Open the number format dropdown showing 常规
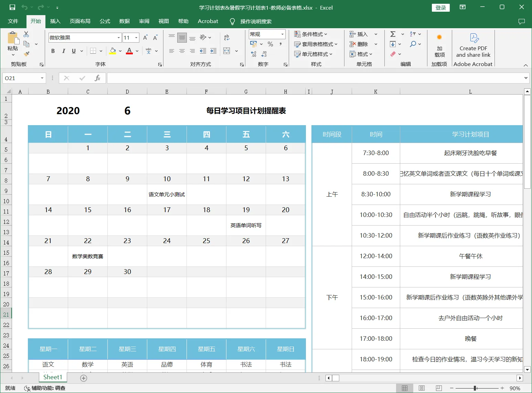This screenshot has height=393, width=532. coord(283,34)
